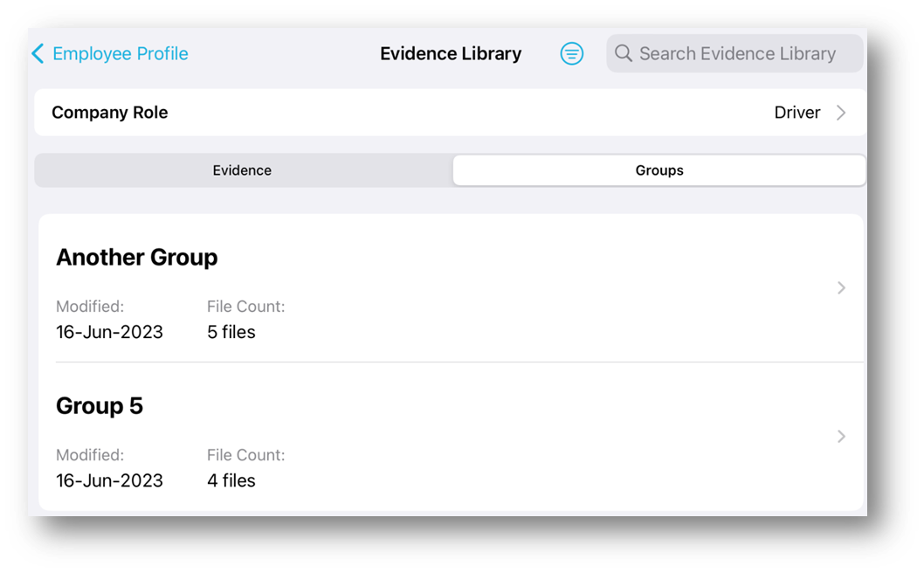Click the 4 files count
This screenshot has height=573, width=924.
tap(231, 480)
